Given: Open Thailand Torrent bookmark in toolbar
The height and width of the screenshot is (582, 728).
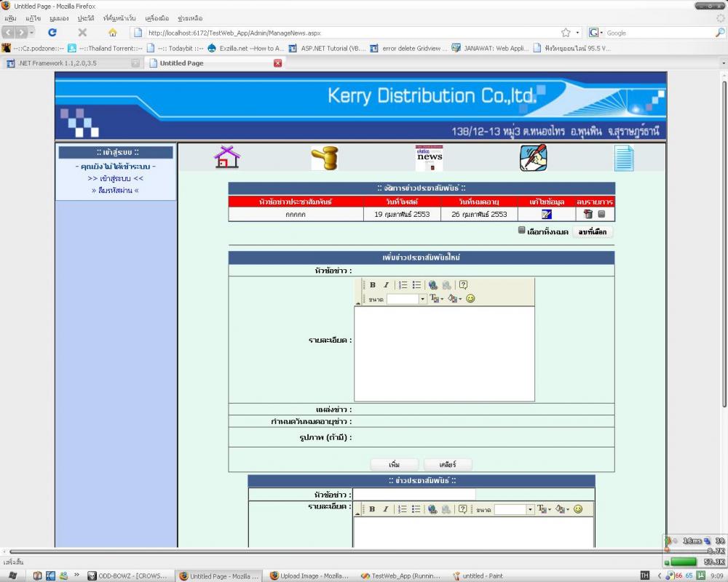Looking at the screenshot, I should click(106, 48).
